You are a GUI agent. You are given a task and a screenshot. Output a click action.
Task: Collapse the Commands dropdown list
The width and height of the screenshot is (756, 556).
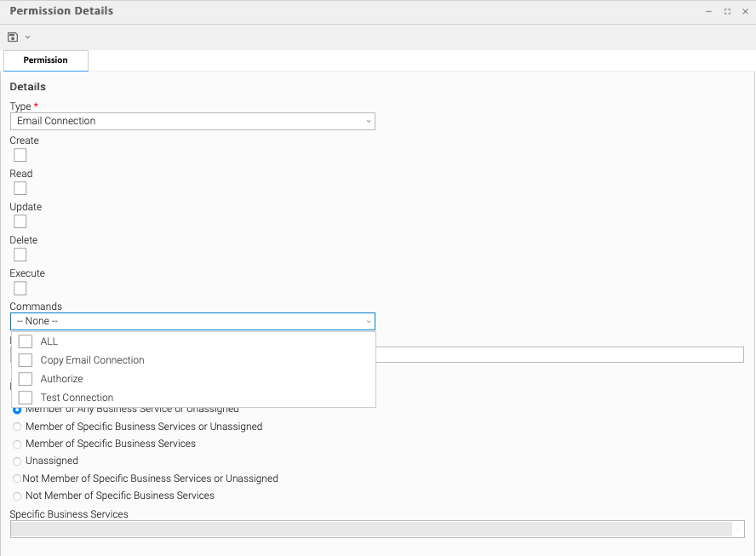(x=368, y=322)
